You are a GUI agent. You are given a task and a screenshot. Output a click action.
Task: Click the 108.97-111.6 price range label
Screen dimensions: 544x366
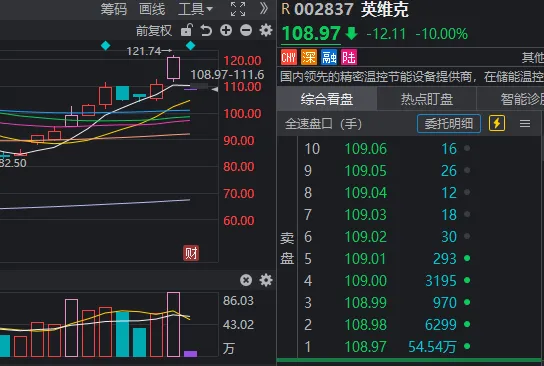click(227, 75)
